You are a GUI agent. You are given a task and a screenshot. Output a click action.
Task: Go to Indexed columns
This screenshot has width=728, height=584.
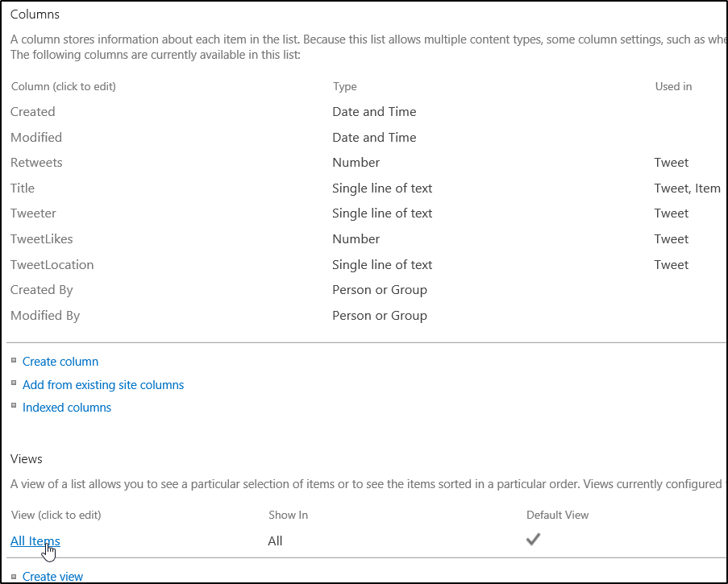pos(67,408)
